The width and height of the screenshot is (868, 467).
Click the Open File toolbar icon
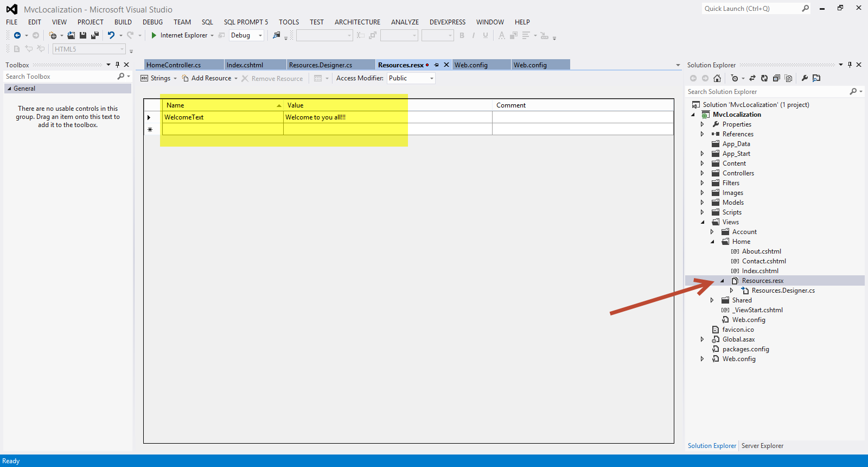point(71,35)
